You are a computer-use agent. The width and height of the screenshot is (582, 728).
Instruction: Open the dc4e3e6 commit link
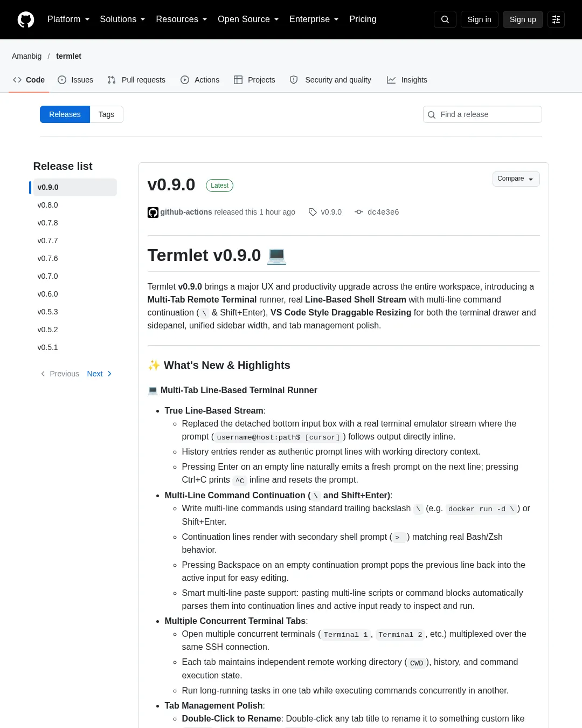point(383,212)
